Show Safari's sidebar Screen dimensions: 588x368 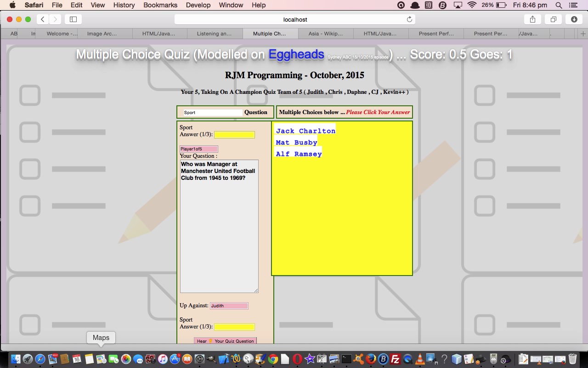73,19
